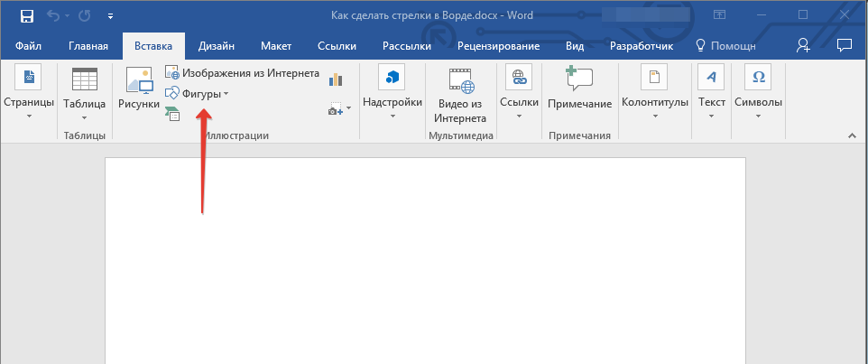The height and width of the screenshot is (364, 868).
Task: Expand the screenshot dropdown arrow
Action: point(349,108)
